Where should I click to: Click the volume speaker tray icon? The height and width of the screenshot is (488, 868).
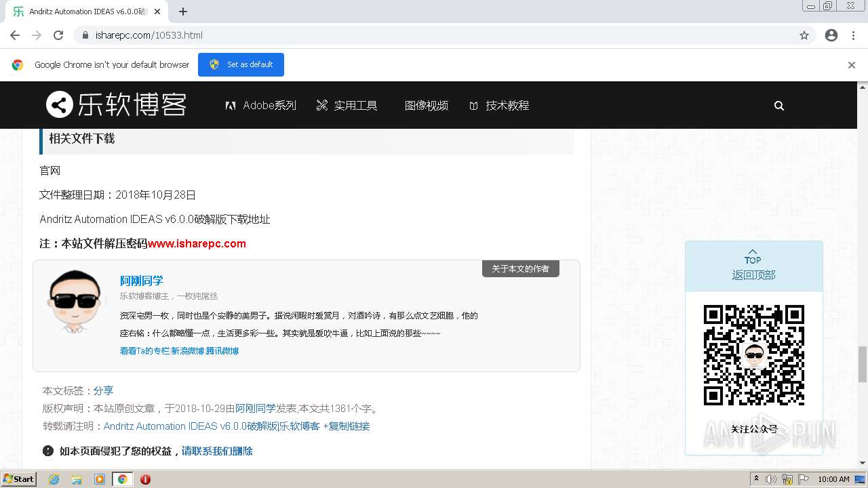coord(771,479)
